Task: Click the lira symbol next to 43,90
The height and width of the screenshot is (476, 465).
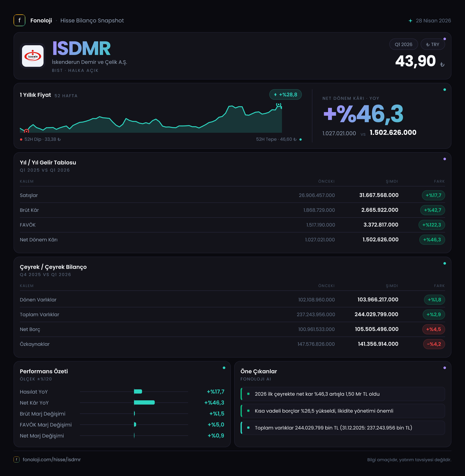Action: point(442,64)
